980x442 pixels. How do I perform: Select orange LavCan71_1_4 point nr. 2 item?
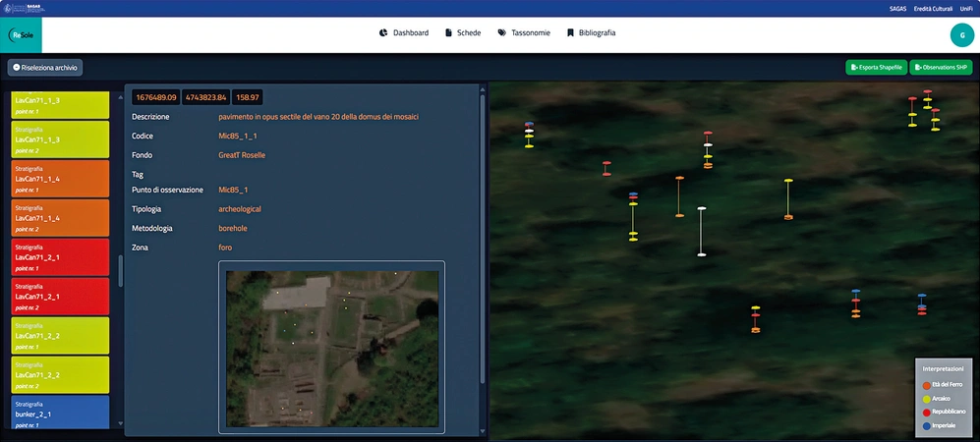60,217
